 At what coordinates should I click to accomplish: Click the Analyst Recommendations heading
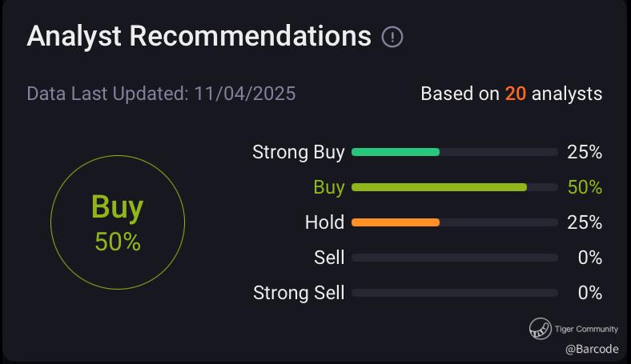coord(199,37)
